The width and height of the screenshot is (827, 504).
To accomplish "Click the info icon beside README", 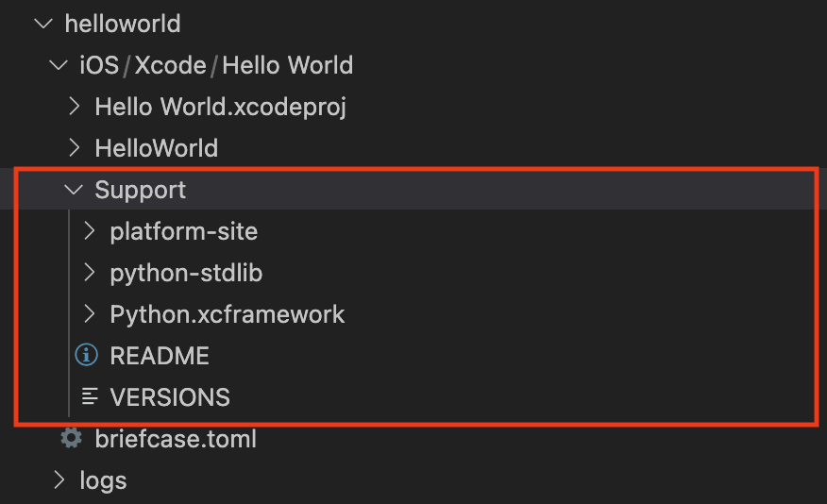I will (87, 355).
